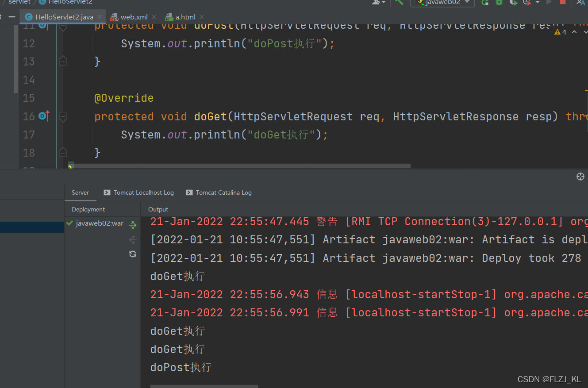This screenshot has width=588, height=388.
Task: Open the user account icon dropdown
Action: (x=378, y=2)
